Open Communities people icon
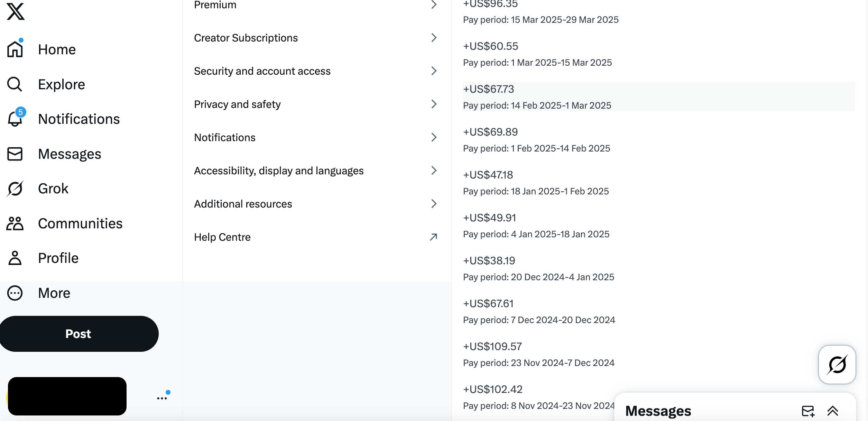868x421 pixels. point(15,223)
